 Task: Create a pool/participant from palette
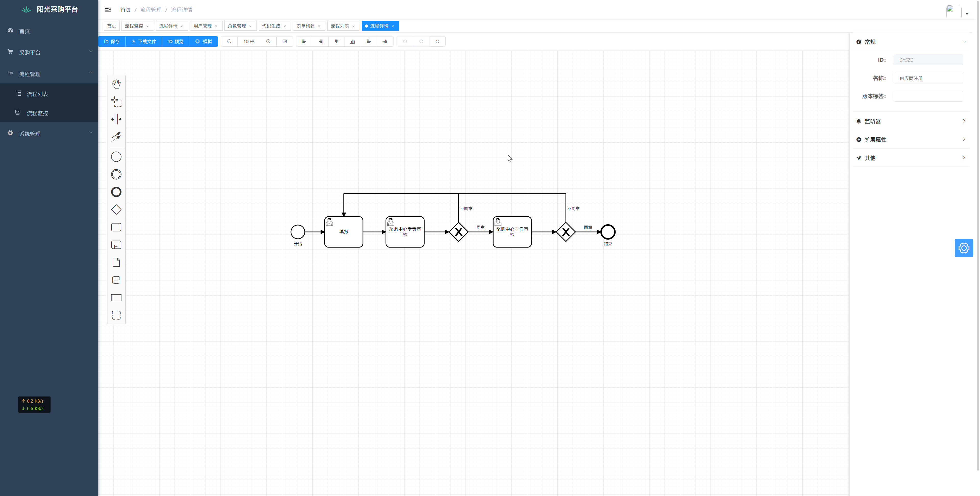pyautogui.click(x=116, y=297)
